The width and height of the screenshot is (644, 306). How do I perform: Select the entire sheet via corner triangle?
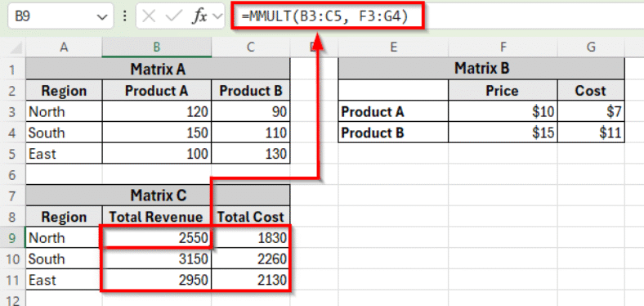[x=16, y=47]
